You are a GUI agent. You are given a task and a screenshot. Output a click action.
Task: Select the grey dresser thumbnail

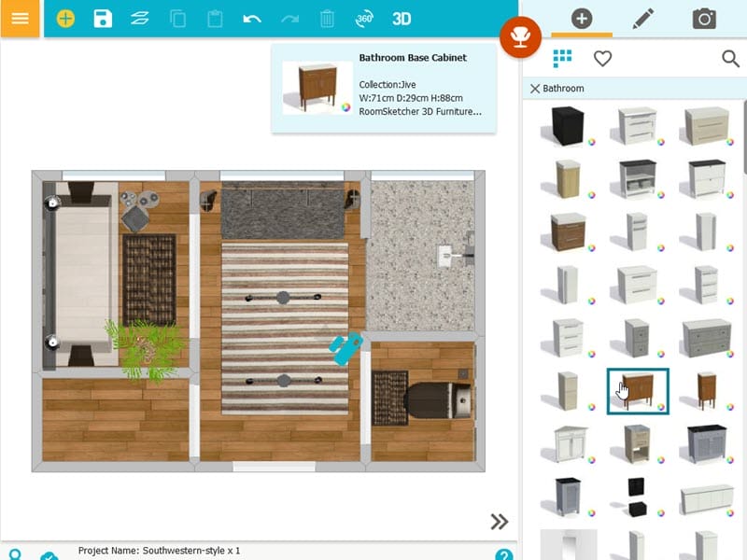(707, 336)
